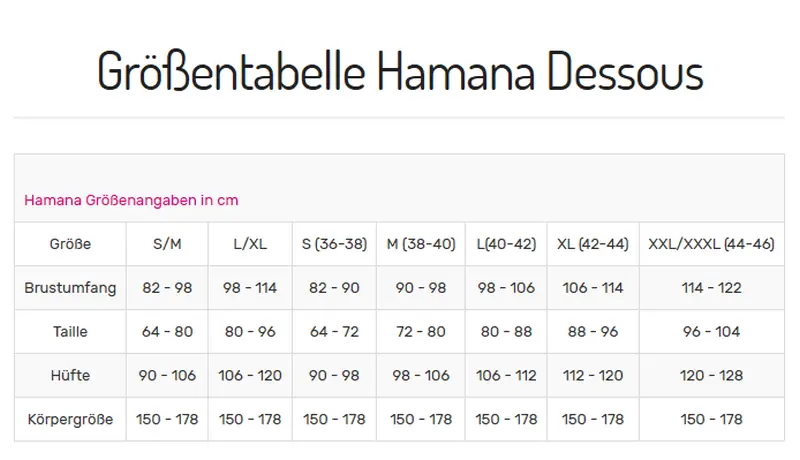Click Taille value 64 - 80 for S/M
Viewport: 800px width, 460px height.
pyautogui.click(x=167, y=332)
